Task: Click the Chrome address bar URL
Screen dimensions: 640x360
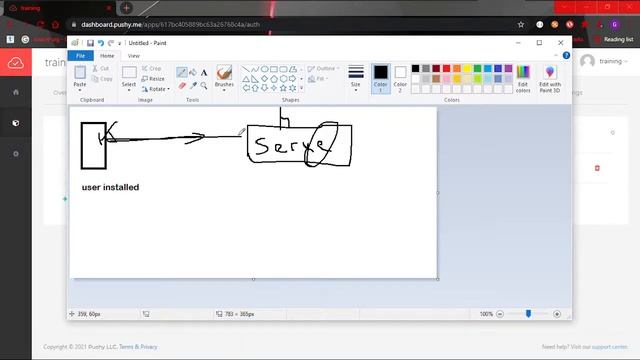Action: [x=170, y=24]
